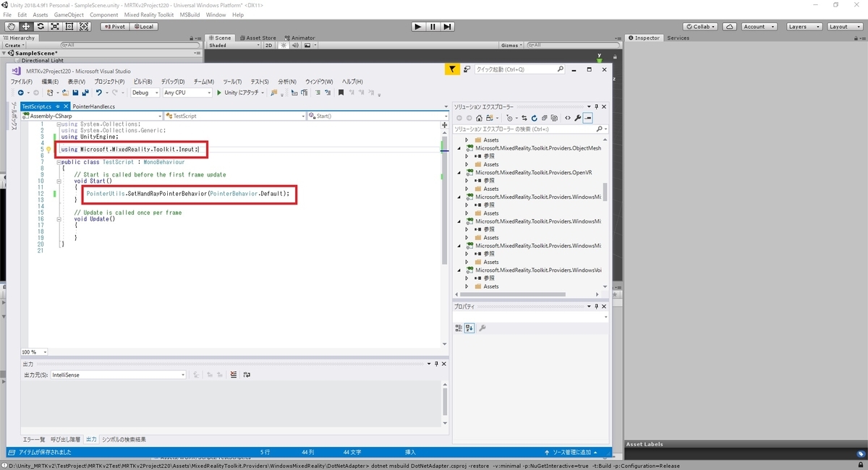
Task: Click the Solution Explorer View Code icon
Action: 568,118
